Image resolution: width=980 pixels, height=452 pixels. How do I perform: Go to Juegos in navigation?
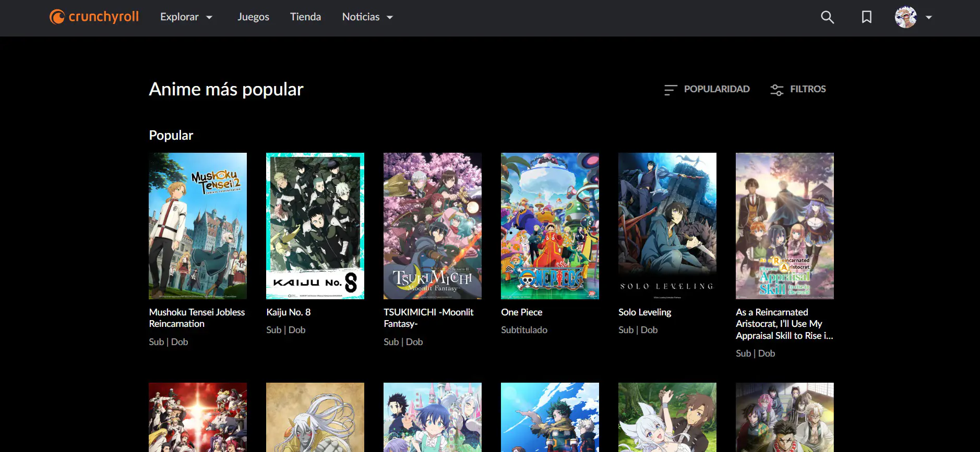coord(253,17)
